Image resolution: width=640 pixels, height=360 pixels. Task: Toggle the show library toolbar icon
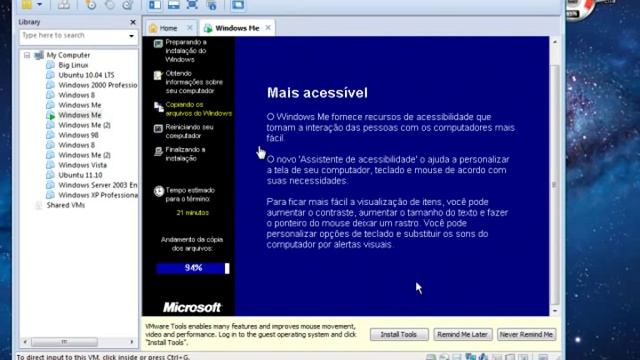[155, 4]
